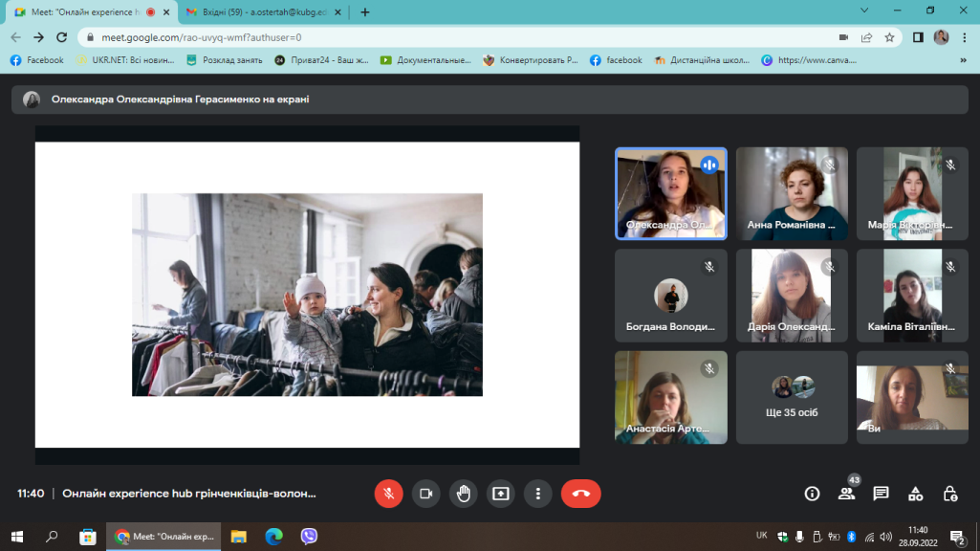
Task: Select Марія Вікторівн... video tile
Action: (912, 194)
